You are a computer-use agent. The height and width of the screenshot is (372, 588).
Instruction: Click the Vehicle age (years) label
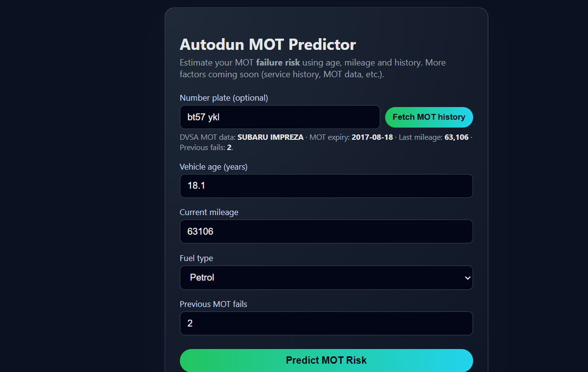(214, 167)
